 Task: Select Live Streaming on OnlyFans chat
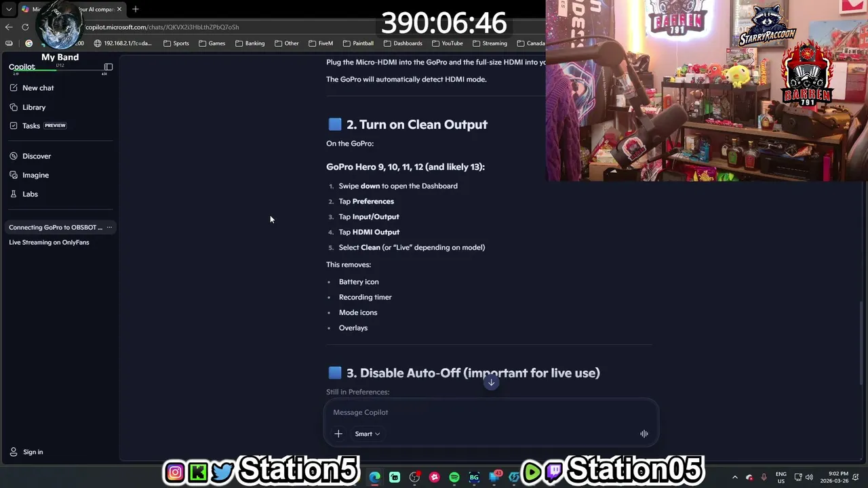[49, 243]
